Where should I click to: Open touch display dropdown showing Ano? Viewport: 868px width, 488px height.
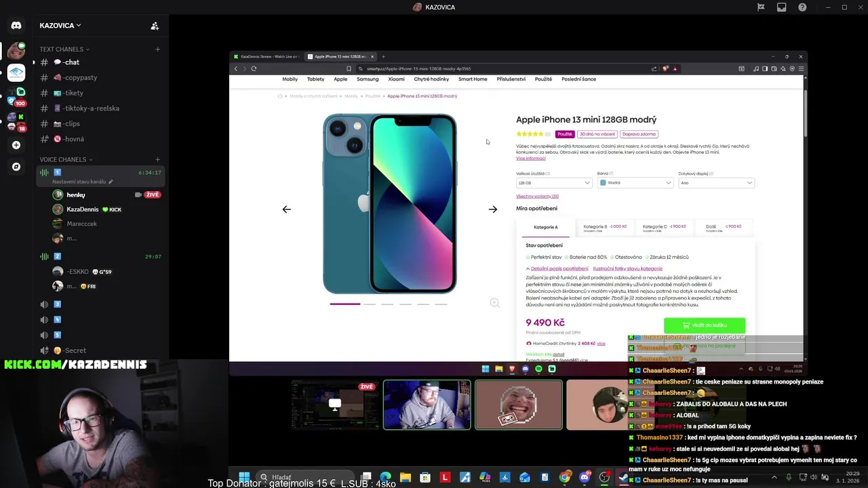(717, 183)
